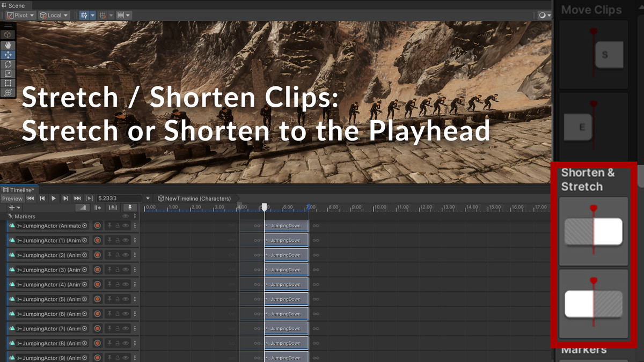Click the Ripple edit mode icon
644x362 pixels.
[98, 208]
